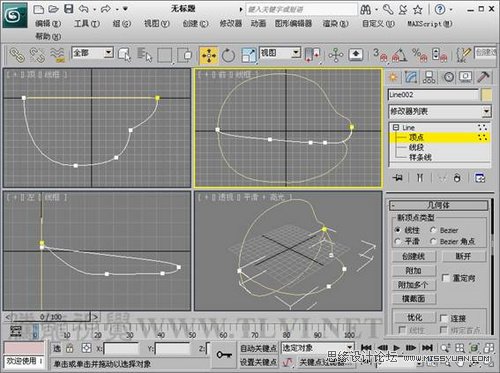Open the 全部 selection filter dropdown

pyautogui.click(x=108, y=53)
